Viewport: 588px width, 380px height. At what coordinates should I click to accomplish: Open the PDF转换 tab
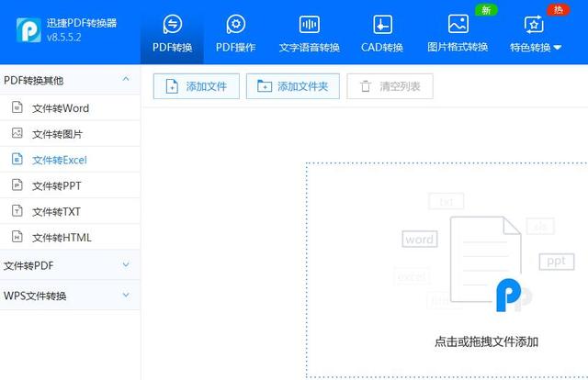(x=172, y=33)
